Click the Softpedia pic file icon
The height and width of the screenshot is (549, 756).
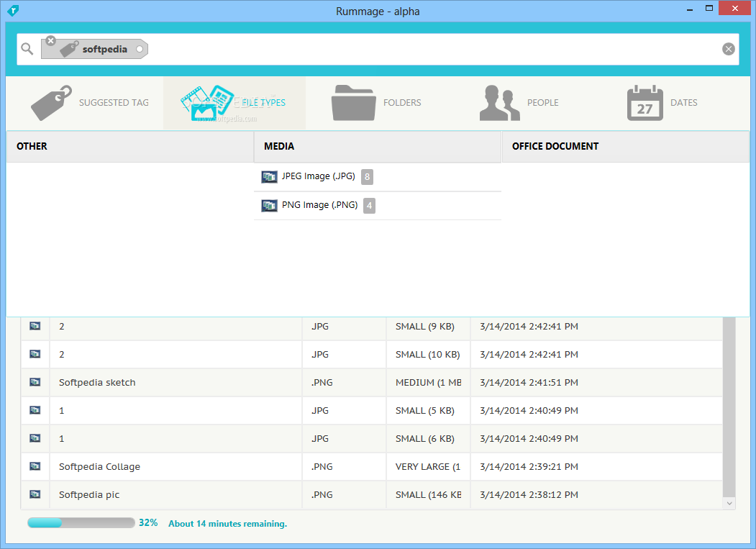click(x=35, y=494)
